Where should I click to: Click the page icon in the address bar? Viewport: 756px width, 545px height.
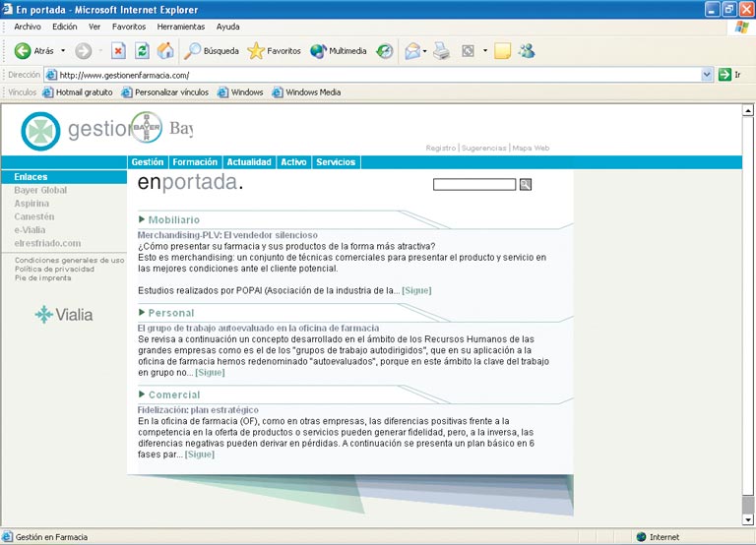pos(51,75)
